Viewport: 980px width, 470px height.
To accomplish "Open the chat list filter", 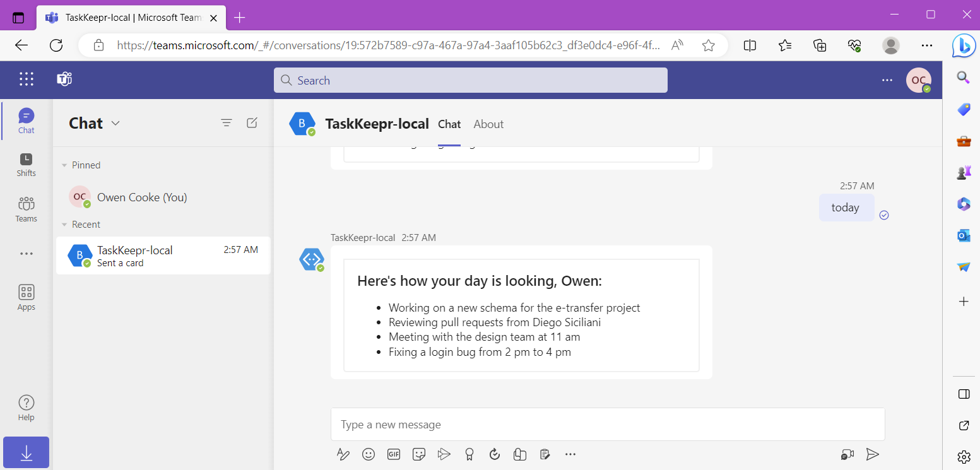I will [227, 123].
